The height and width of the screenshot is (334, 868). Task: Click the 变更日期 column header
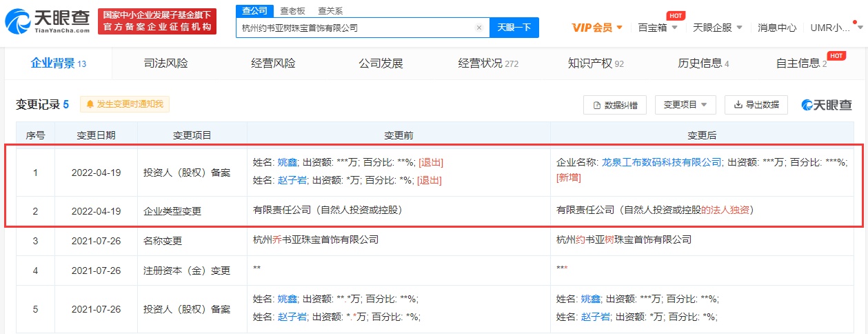(96, 135)
